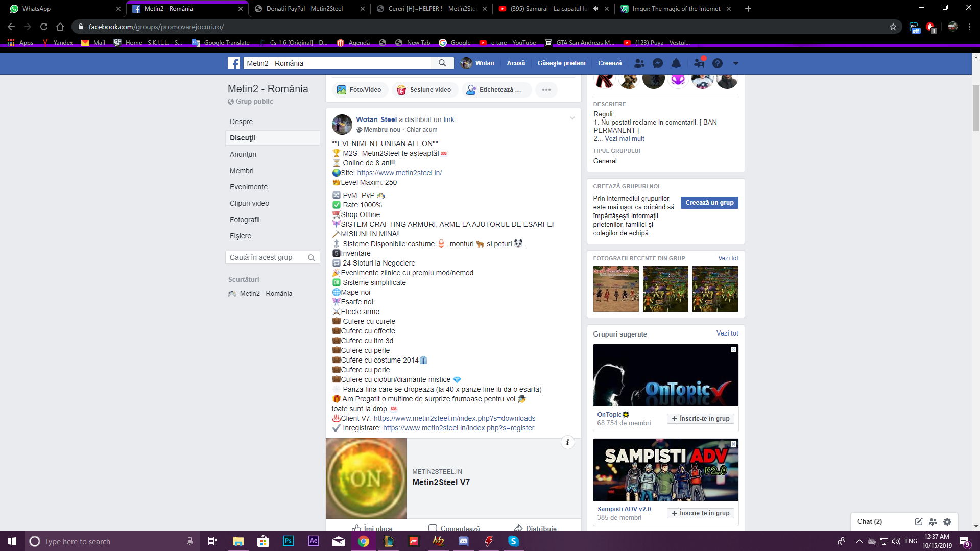Viewport: 980px width, 551px height.
Task: Click the browser address bar
Action: [480, 27]
